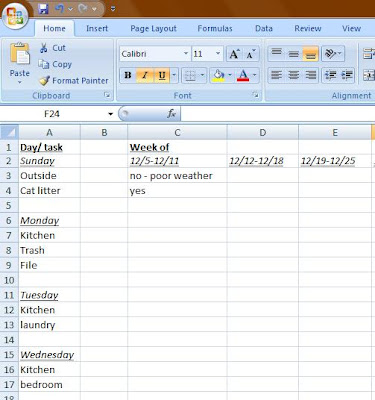
Task: Switch to the Home tab
Action: [x=54, y=29]
